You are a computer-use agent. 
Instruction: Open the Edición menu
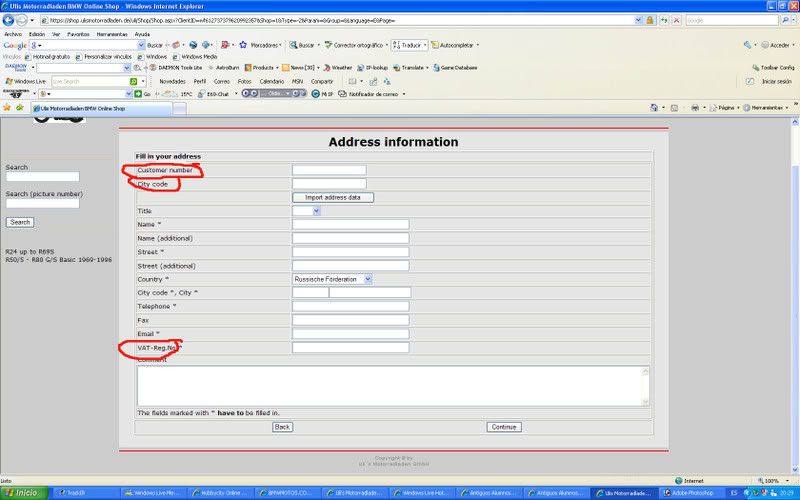click(x=37, y=34)
